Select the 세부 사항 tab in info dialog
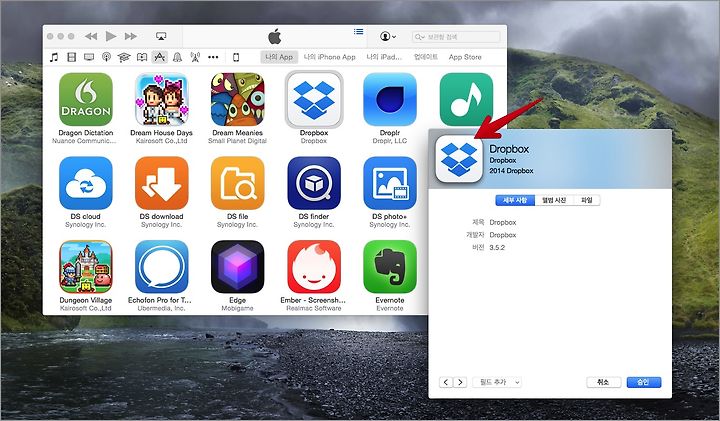This screenshot has height=421, width=720. click(x=515, y=200)
